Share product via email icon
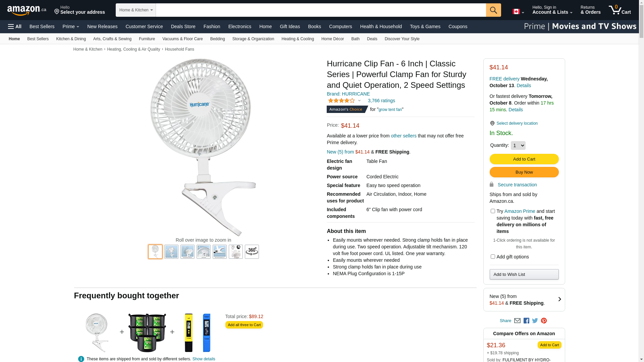The image size is (644, 362). coord(517,321)
